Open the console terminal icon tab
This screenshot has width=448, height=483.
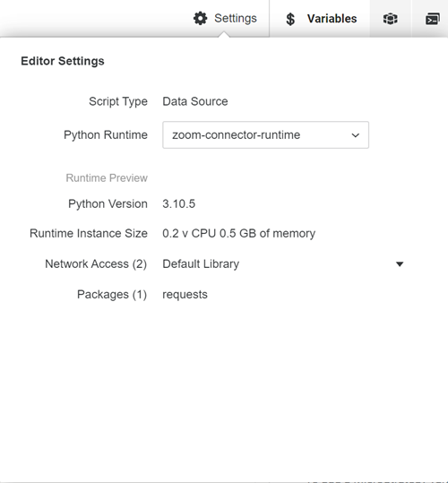coord(432,19)
